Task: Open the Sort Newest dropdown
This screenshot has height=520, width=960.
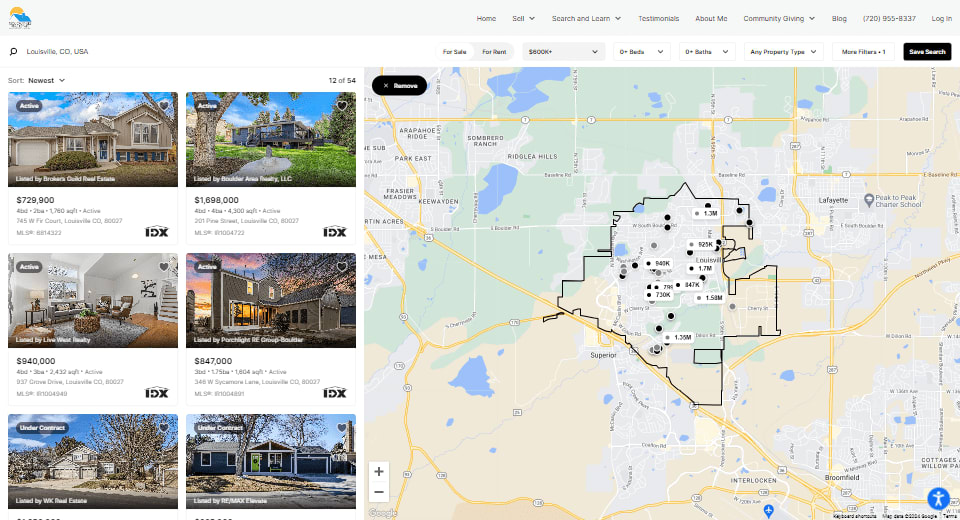Action: click(x=47, y=80)
